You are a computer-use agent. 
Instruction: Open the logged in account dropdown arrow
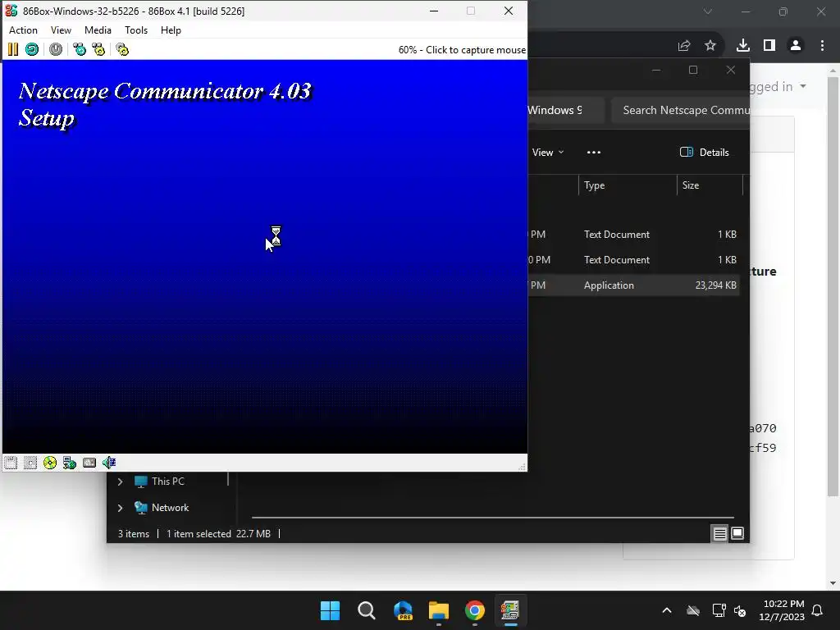tap(803, 86)
